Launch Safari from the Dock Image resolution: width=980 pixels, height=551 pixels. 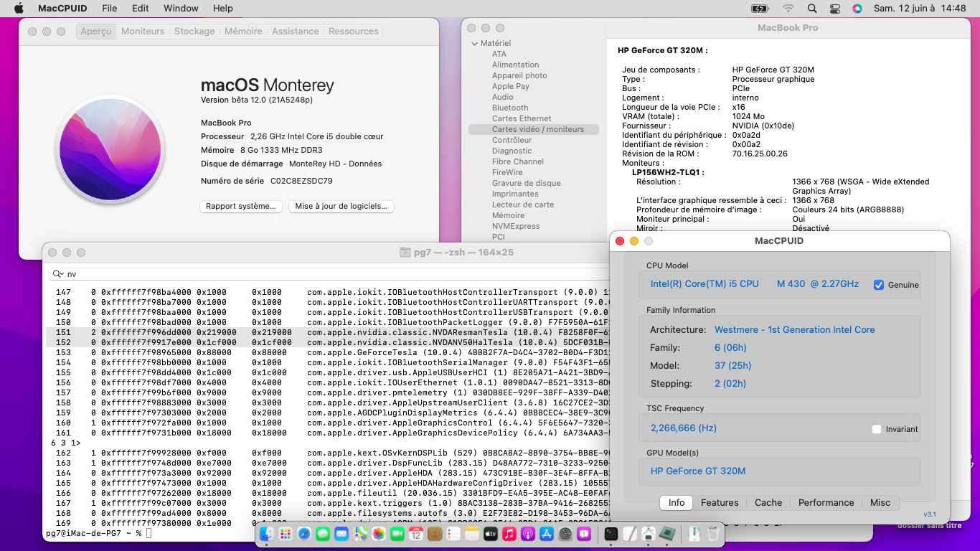[304, 534]
